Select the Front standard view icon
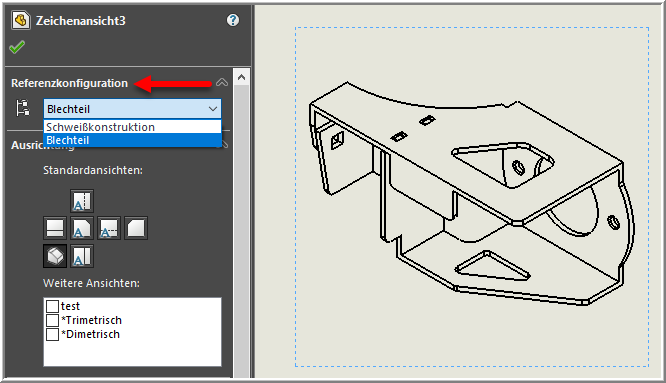The width and height of the screenshot is (666, 383). (82, 228)
